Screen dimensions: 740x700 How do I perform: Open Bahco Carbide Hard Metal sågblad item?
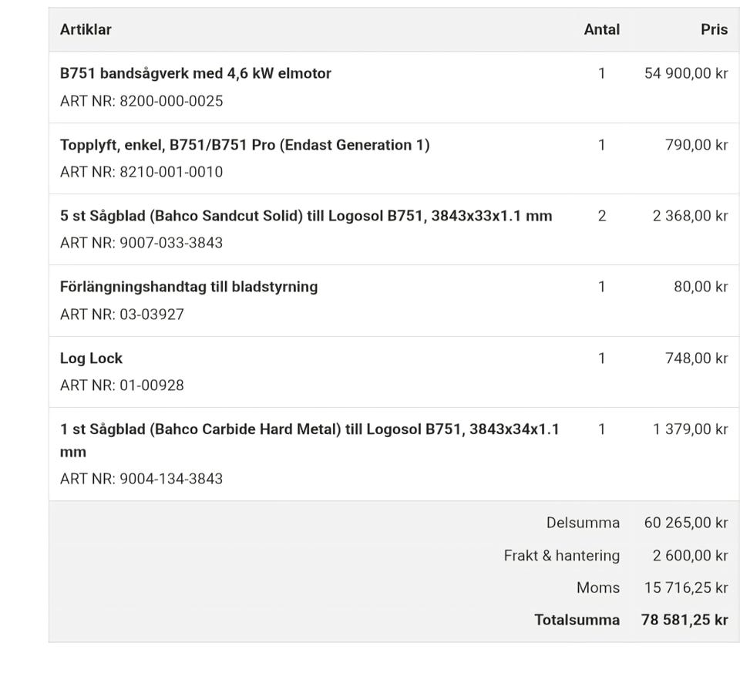[310, 440]
